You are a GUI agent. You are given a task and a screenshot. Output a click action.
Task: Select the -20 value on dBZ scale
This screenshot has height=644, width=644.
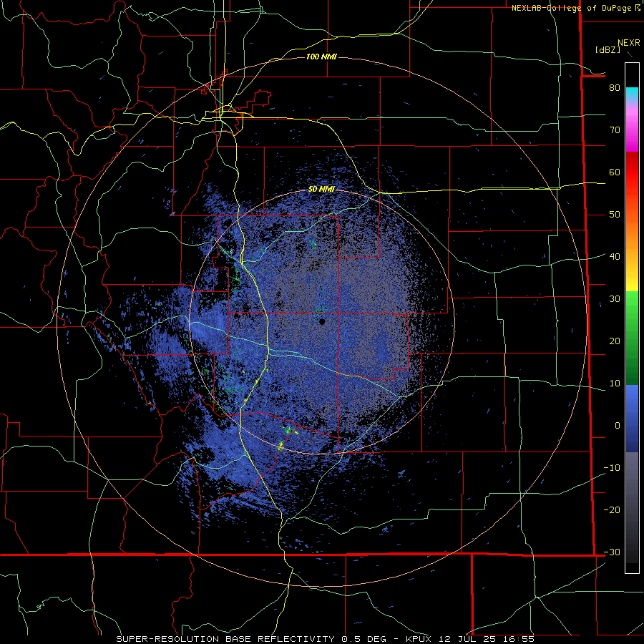[612, 509]
